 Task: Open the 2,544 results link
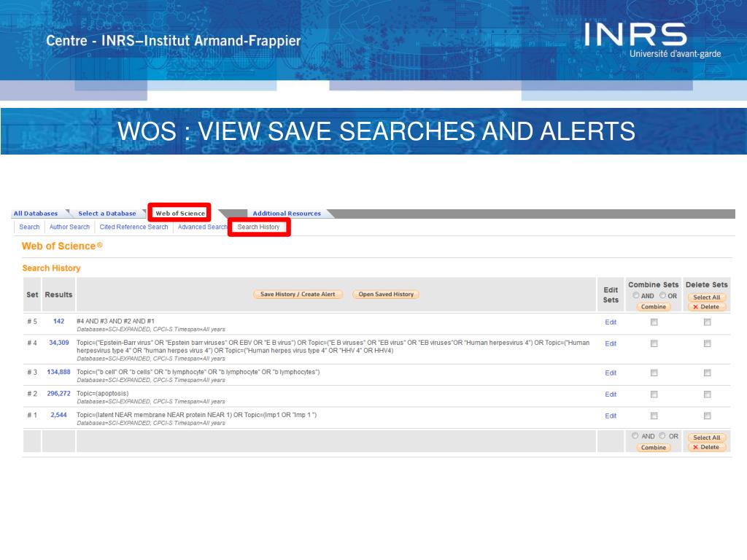(58, 415)
